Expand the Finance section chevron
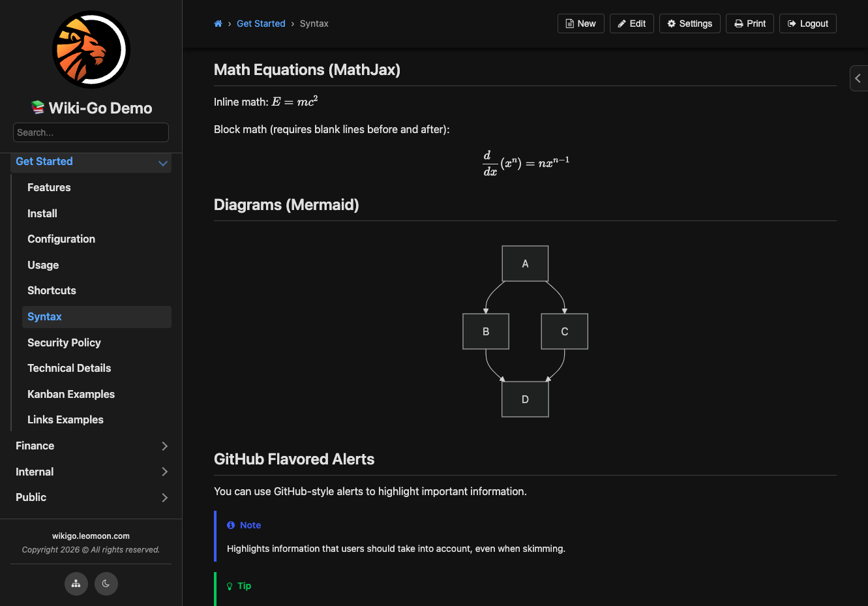This screenshot has height=606, width=868. pyautogui.click(x=164, y=446)
